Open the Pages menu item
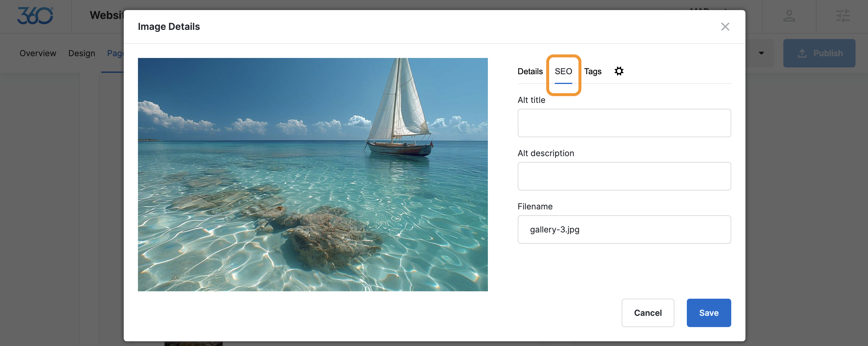This screenshot has width=868, height=346. (x=115, y=53)
